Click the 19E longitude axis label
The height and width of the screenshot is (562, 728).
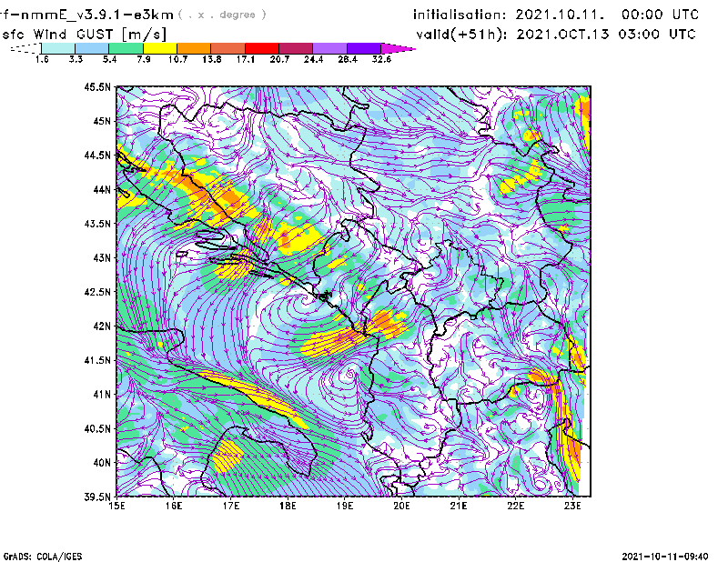tap(345, 507)
